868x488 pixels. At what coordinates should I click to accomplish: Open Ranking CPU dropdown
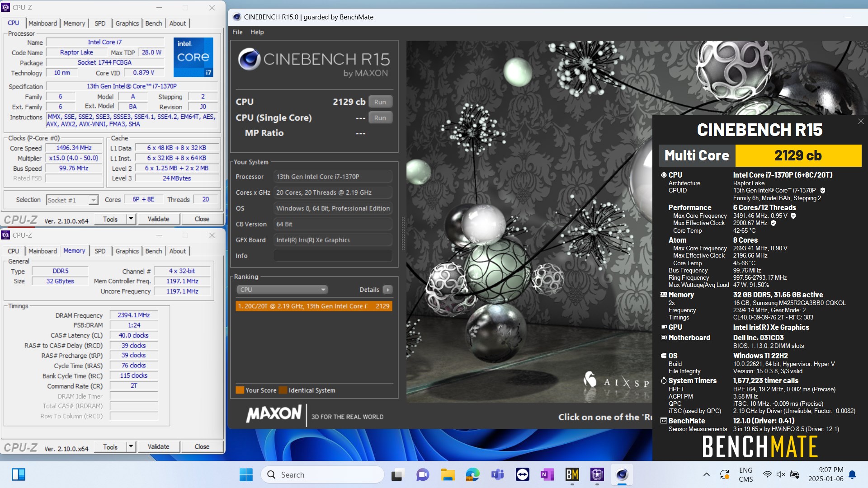click(x=282, y=290)
